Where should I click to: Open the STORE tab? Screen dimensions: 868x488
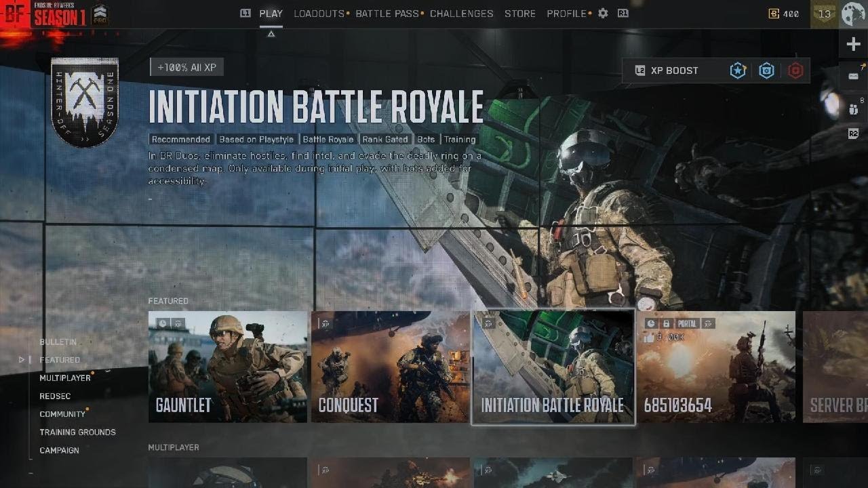click(x=520, y=14)
